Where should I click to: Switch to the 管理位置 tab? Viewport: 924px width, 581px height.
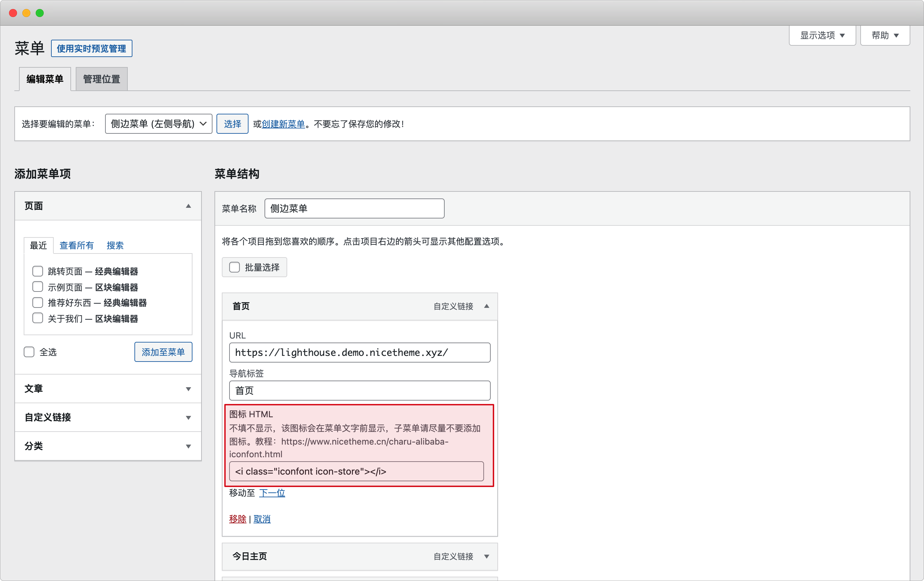(x=102, y=79)
